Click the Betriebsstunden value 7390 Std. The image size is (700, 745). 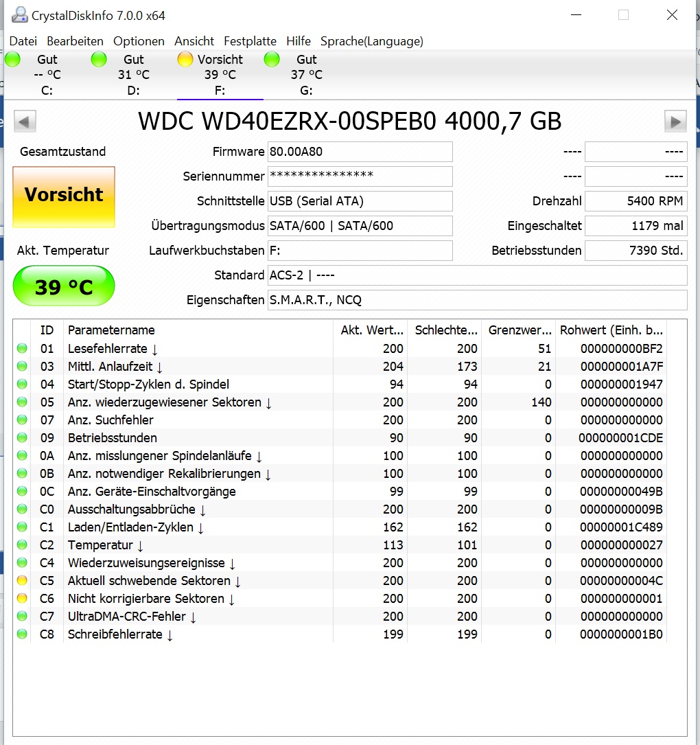[x=636, y=251]
